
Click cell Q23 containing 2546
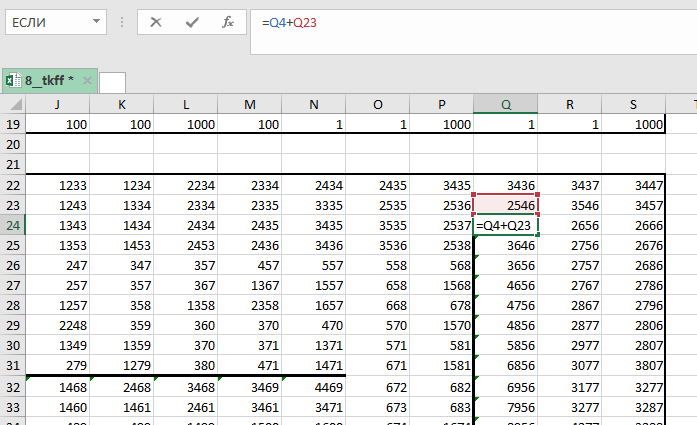click(x=505, y=205)
